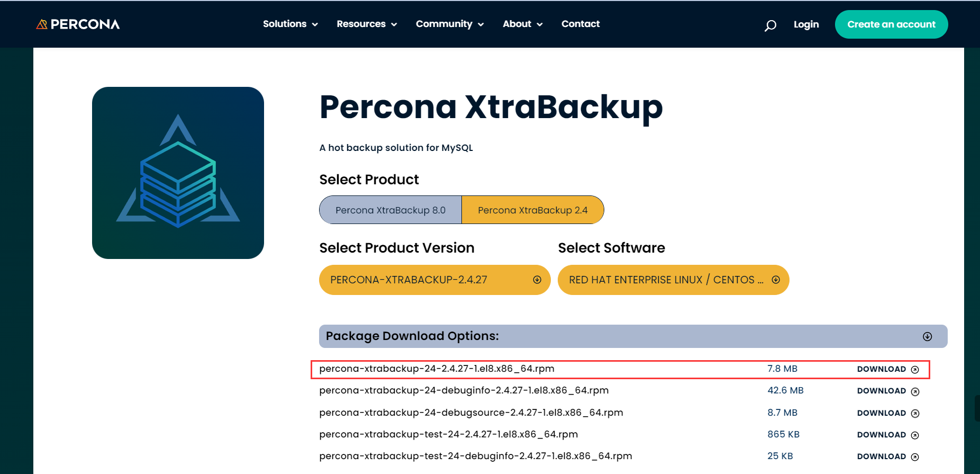Click the Login link
The width and height of the screenshot is (980, 474).
coord(806,24)
